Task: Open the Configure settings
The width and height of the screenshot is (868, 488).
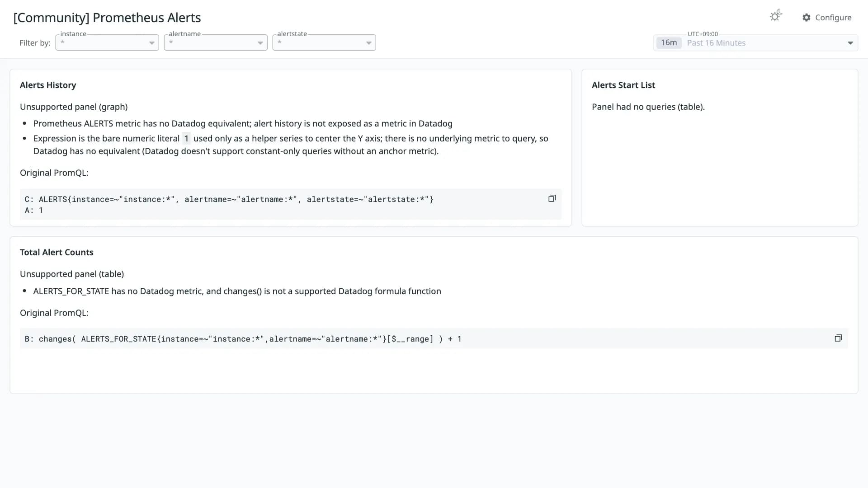Action: tap(827, 18)
